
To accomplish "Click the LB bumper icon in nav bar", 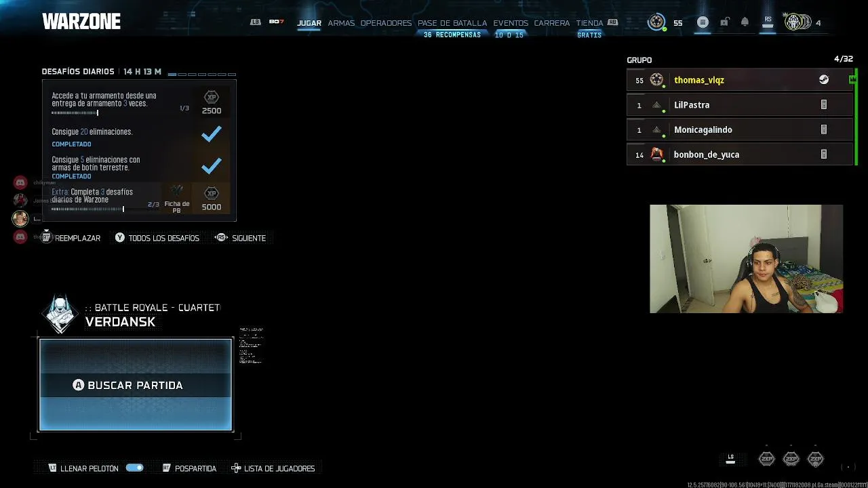I will (x=255, y=22).
